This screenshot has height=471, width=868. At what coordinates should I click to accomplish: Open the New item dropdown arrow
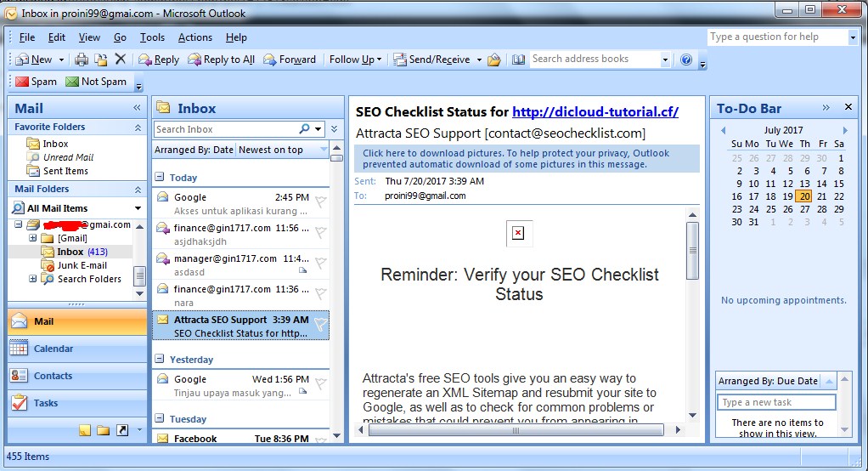click(61, 60)
